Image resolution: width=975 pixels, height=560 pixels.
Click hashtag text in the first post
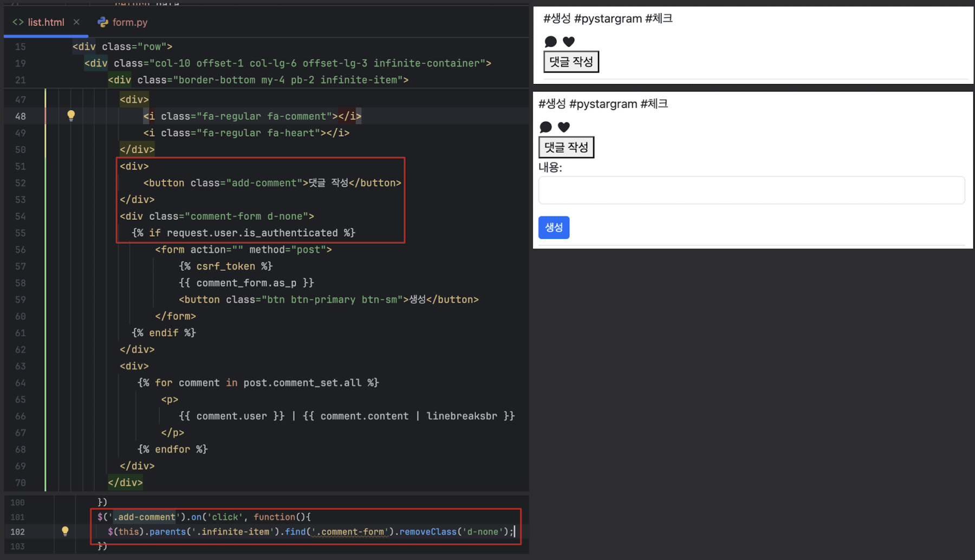point(608,18)
